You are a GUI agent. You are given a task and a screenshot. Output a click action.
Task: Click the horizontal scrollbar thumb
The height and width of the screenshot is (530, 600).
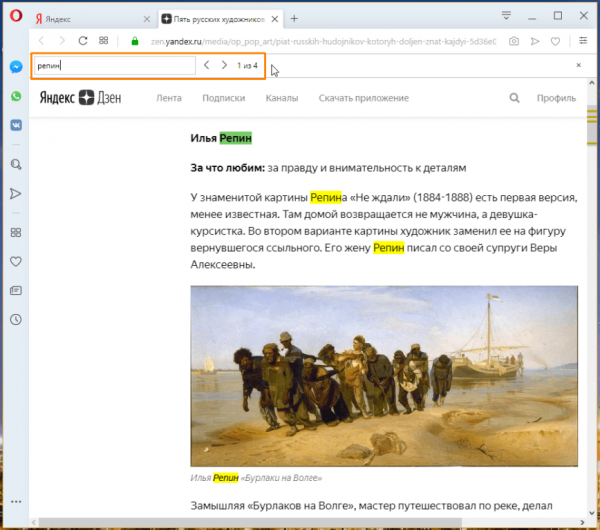pyautogui.click(x=251, y=523)
